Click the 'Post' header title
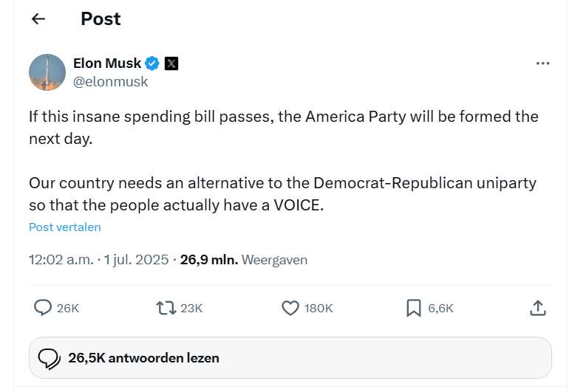 (101, 19)
